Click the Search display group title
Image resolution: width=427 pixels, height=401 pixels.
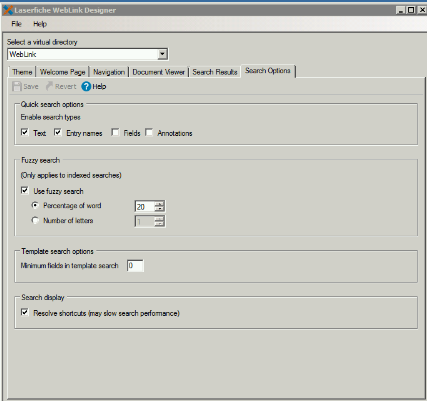pyautogui.click(x=43, y=297)
